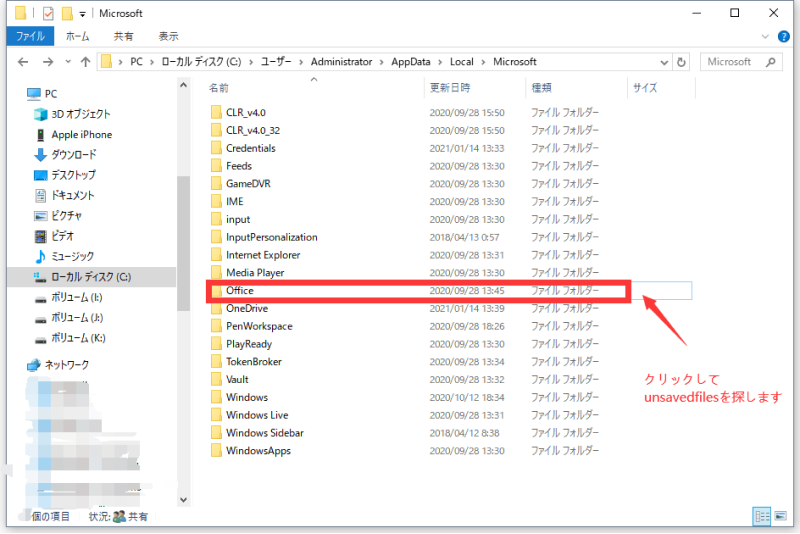Click the search magnifier icon

770,62
